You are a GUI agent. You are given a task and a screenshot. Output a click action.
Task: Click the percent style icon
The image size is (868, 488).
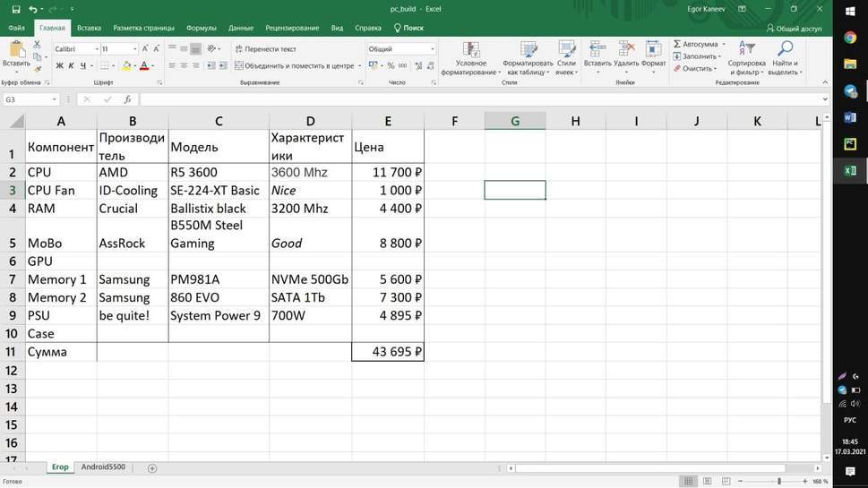tap(391, 65)
